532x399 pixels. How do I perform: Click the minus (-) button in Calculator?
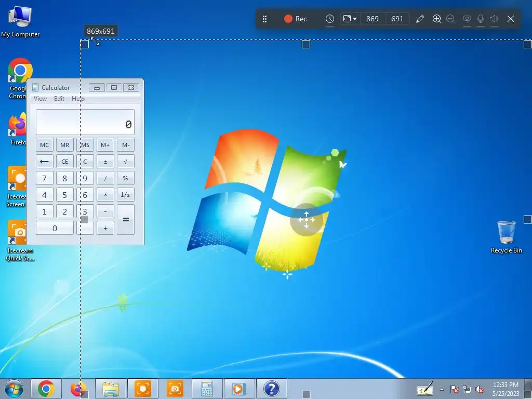tap(105, 211)
